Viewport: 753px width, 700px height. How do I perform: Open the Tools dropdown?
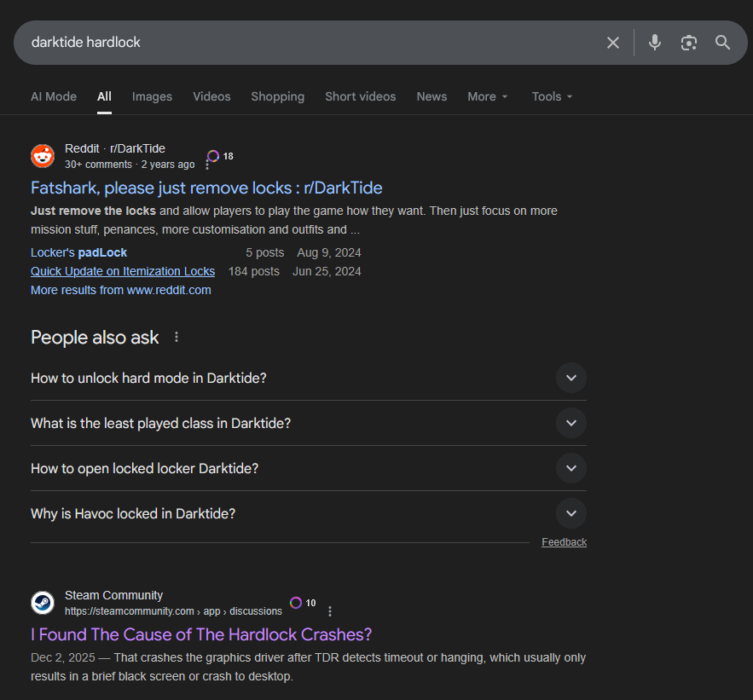552,96
